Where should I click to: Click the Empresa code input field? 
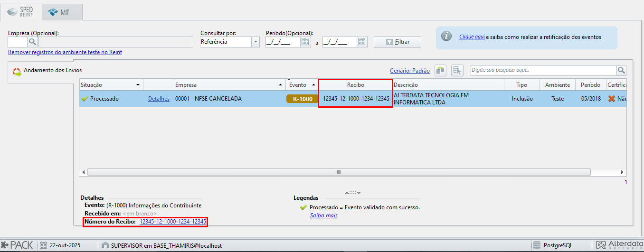click(17, 42)
